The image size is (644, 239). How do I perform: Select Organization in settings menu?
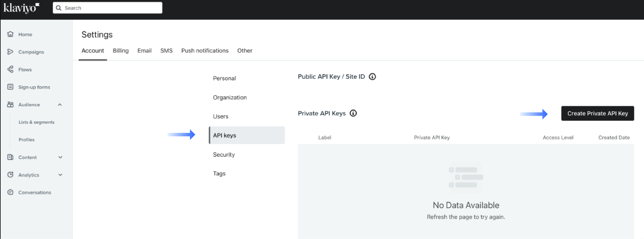click(x=230, y=98)
